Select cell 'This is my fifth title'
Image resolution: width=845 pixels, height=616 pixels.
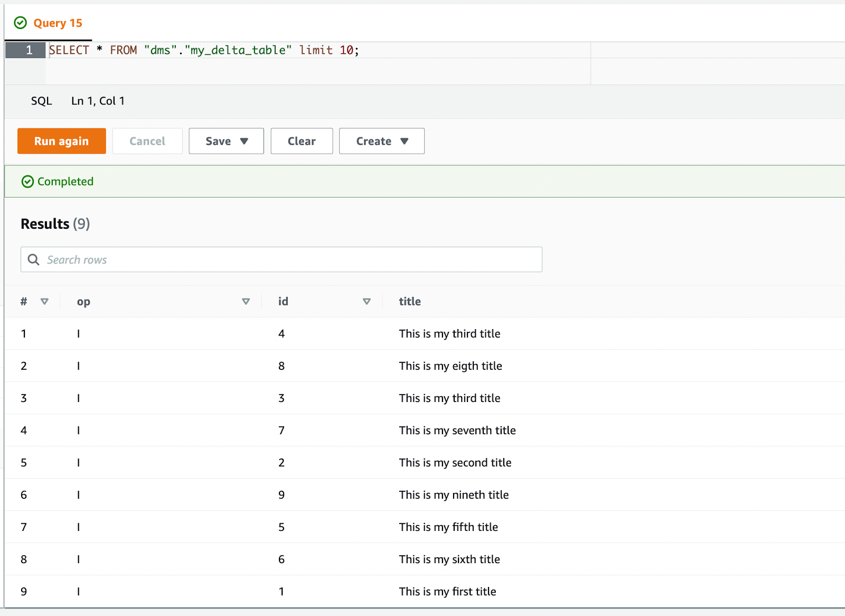(448, 527)
